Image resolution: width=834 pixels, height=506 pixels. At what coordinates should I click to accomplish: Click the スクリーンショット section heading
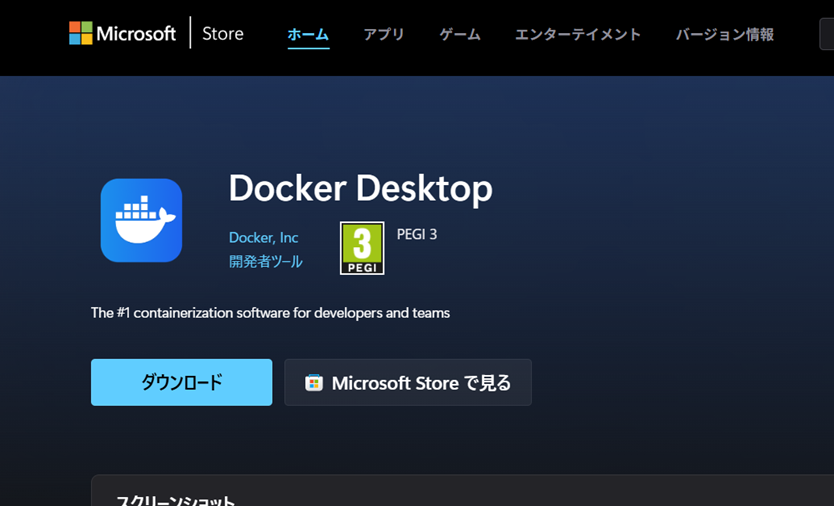(176, 500)
